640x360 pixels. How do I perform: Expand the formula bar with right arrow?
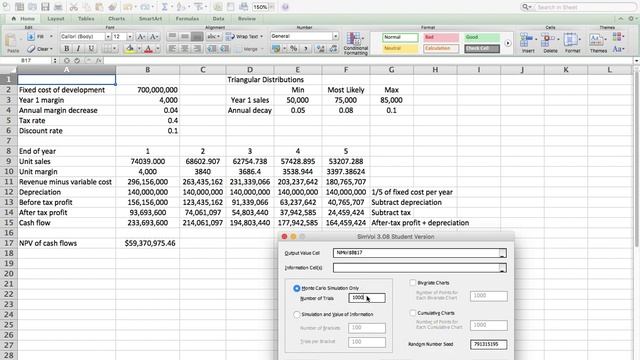click(636, 60)
